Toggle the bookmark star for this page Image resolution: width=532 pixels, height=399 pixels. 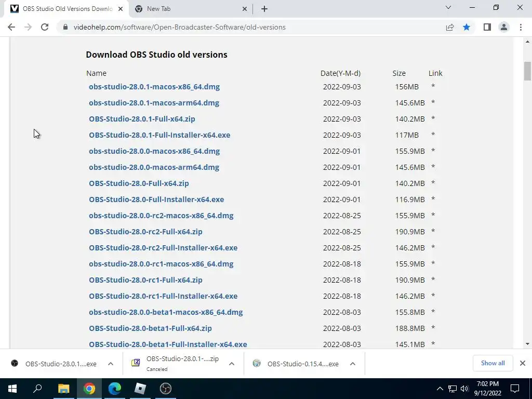click(467, 27)
